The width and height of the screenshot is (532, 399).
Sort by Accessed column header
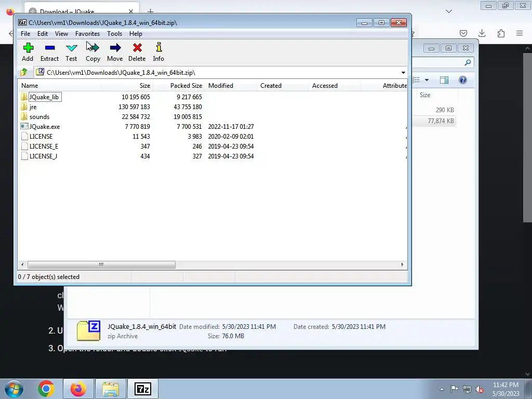[335, 86]
